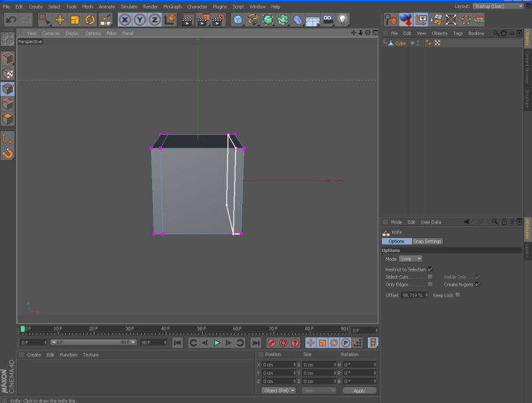Image resolution: width=532 pixels, height=403 pixels.
Task: Enable the Keep Lock checkbox
Action: (x=458, y=295)
